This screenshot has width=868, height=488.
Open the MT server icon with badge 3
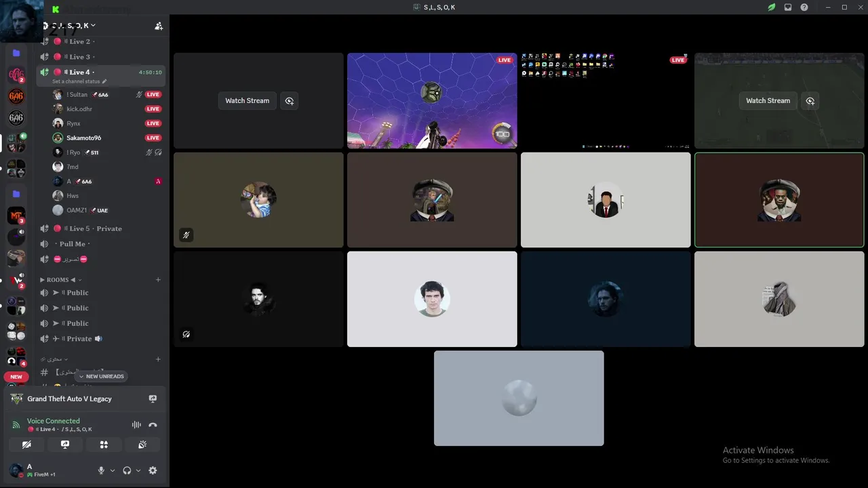pos(16,216)
